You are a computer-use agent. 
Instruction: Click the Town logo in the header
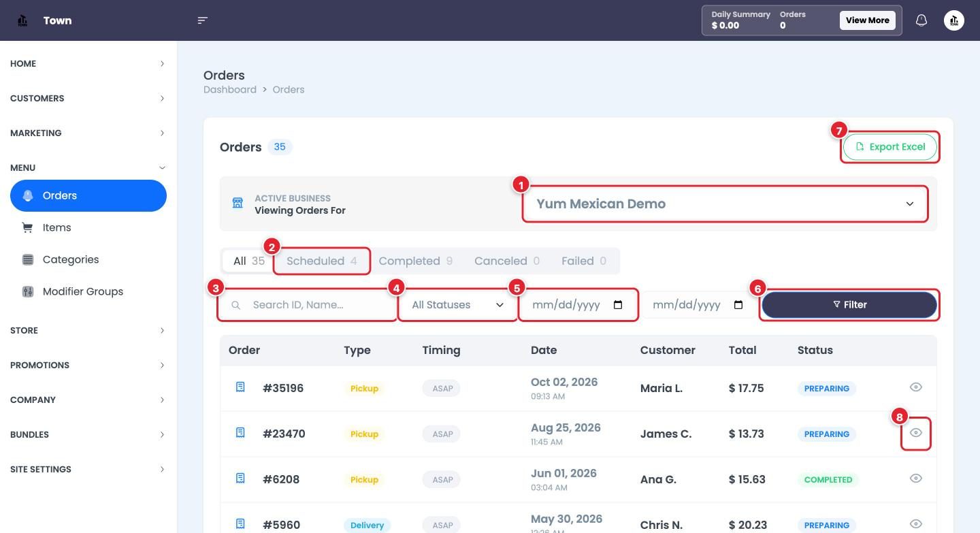coord(22,20)
